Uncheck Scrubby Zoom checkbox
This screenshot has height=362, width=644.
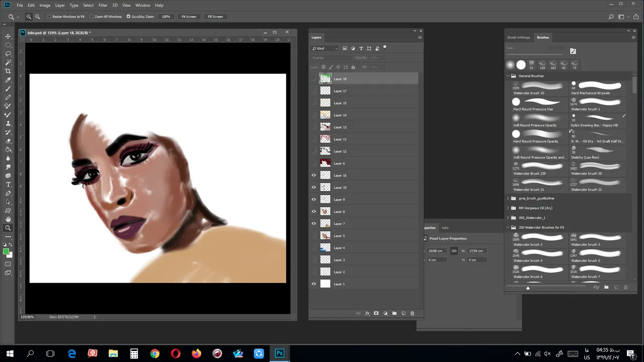pos(128,17)
